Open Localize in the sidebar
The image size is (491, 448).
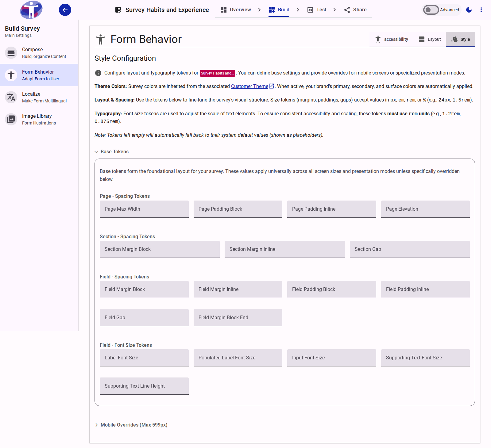(x=39, y=97)
